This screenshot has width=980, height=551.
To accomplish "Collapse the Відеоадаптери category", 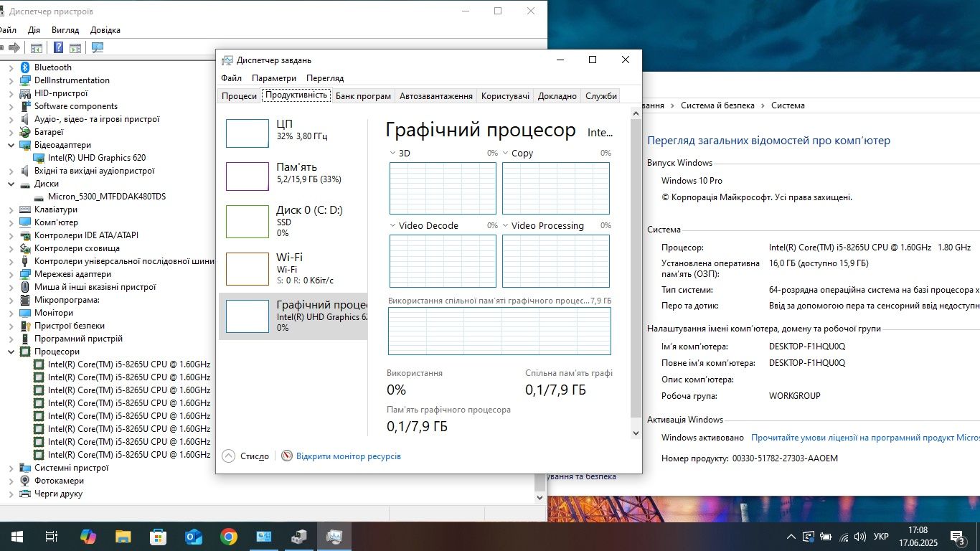I will pos(11,145).
